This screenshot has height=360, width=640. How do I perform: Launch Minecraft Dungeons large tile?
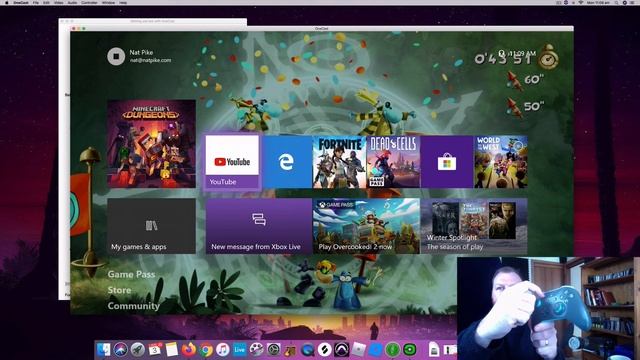click(x=151, y=144)
